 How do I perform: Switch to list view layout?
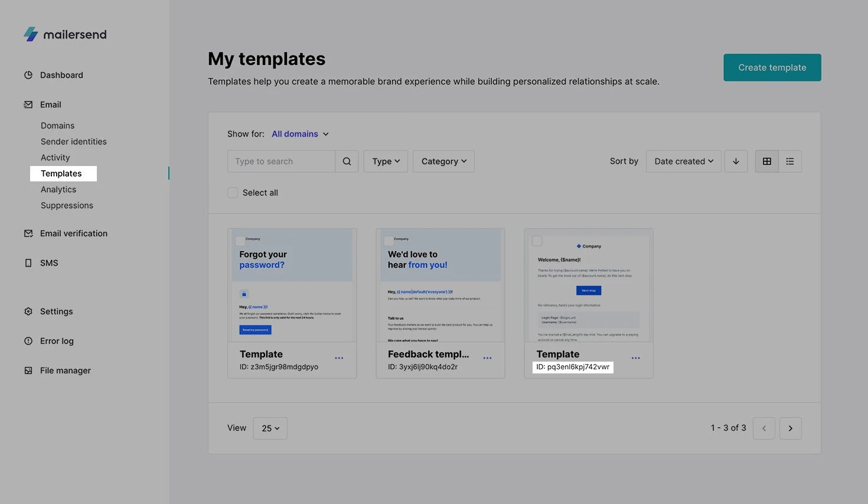point(789,161)
